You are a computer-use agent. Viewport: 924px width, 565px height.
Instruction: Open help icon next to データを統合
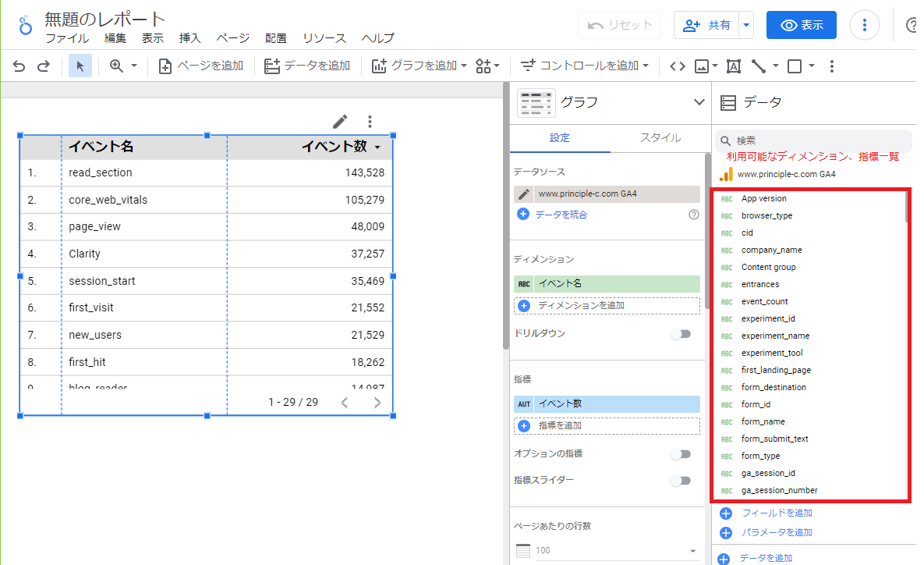[694, 214]
